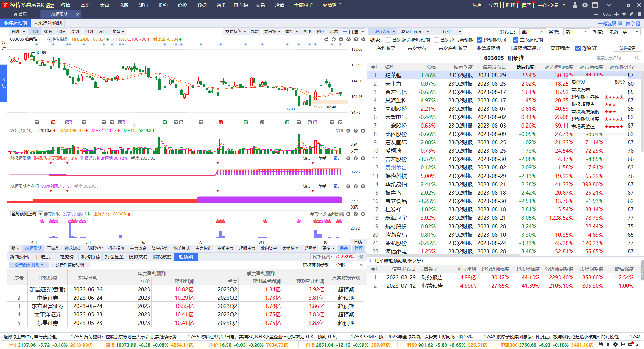The width and height of the screenshot is (644, 349).
Task: Open help for 财报超预期 indicator
Action: point(356,158)
